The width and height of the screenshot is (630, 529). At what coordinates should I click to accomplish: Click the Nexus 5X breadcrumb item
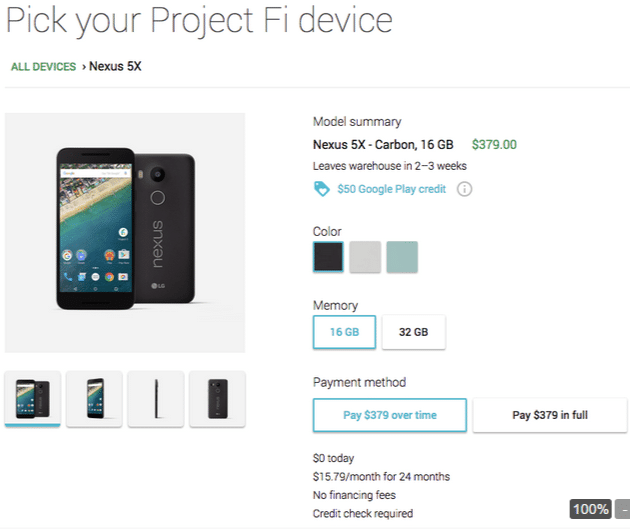[115, 67]
